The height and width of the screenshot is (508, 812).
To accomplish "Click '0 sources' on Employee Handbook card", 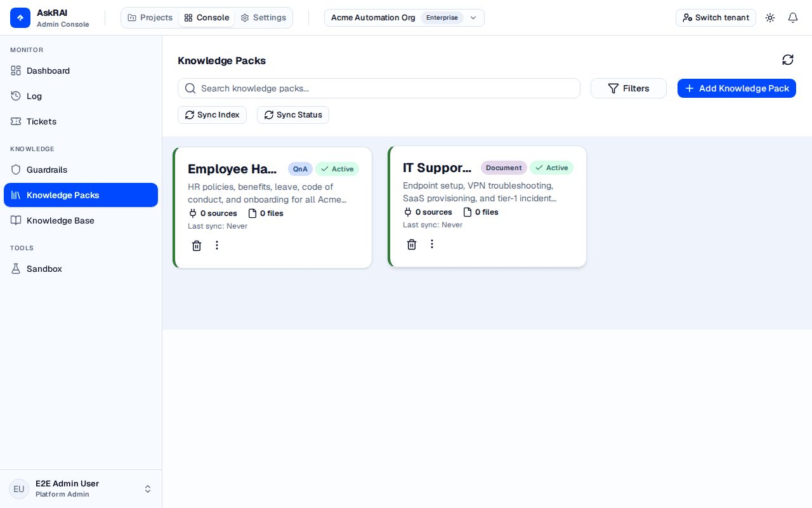I will click(x=213, y=213).
